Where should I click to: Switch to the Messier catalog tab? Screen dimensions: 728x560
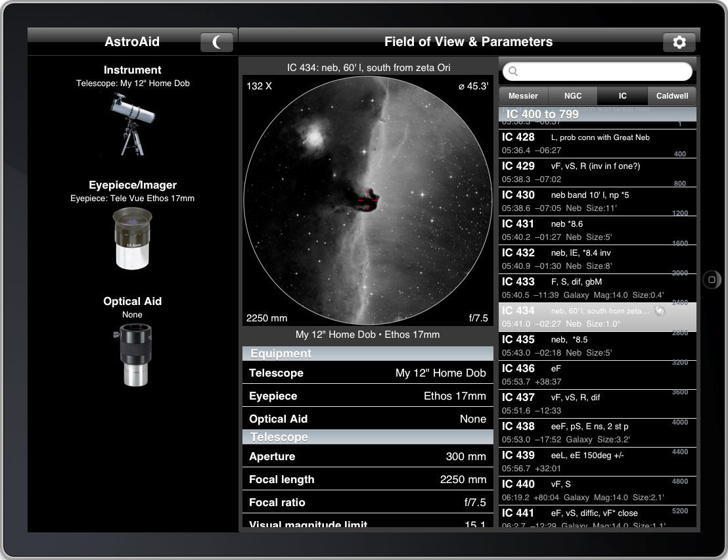[522, 95]
